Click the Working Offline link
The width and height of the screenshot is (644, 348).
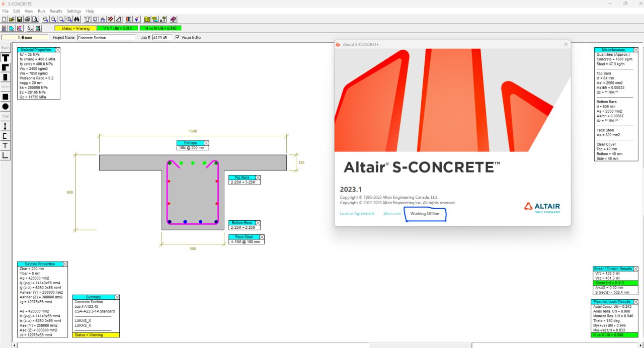[x=425, y=214]
